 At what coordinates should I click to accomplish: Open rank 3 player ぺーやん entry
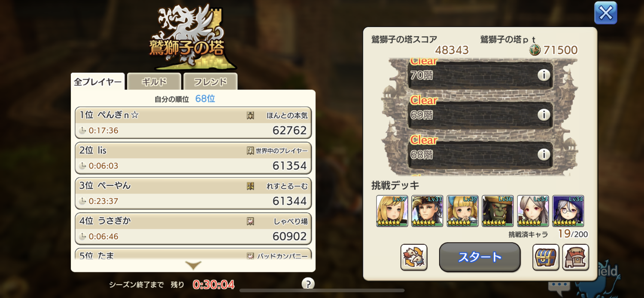pyautogui.click(x=193, y=193)
